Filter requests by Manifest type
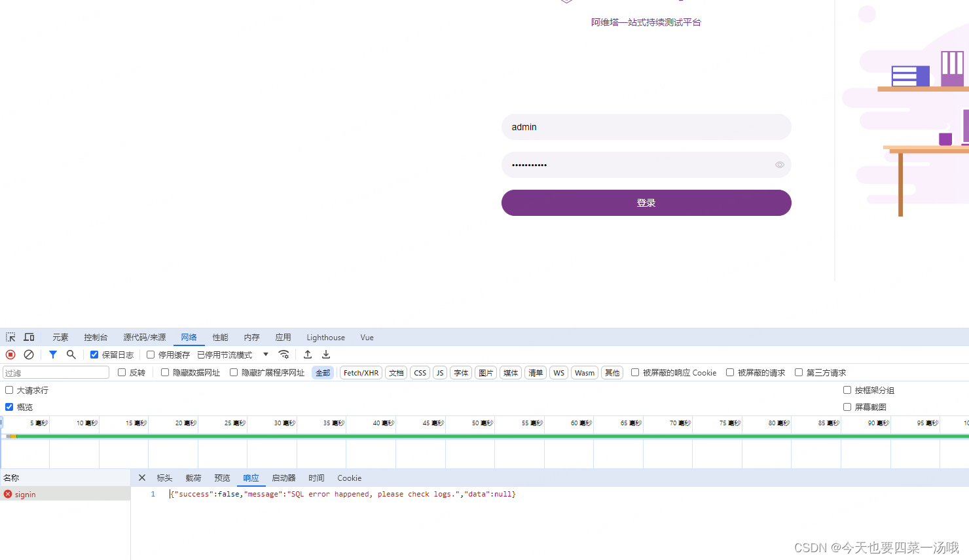 pyautogui.click(x=536, y=373)
